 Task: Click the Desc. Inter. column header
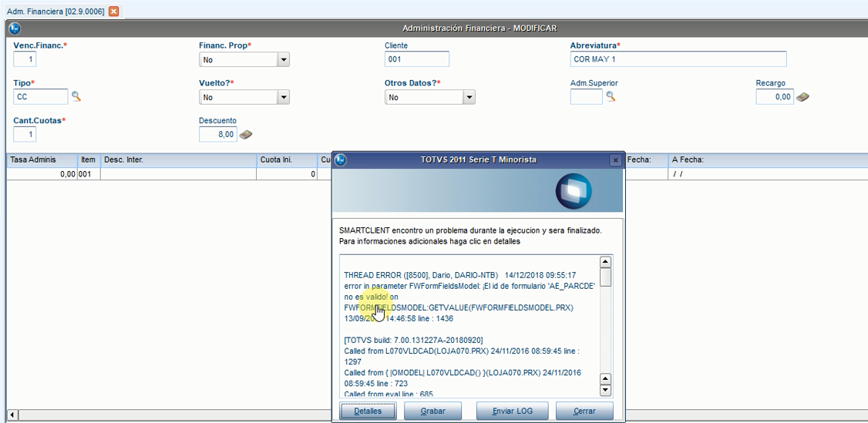coord(178,159)
